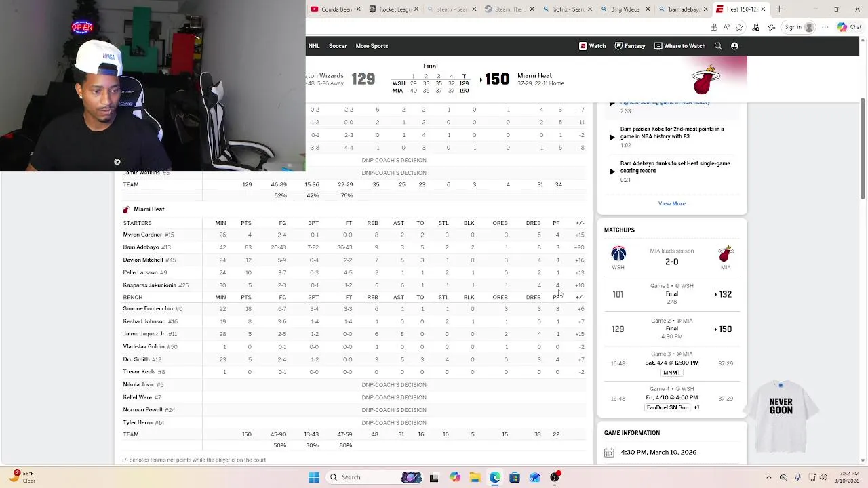Add page to favorites star icon
The image size is (868, 488).
click(x=739, y=27)
